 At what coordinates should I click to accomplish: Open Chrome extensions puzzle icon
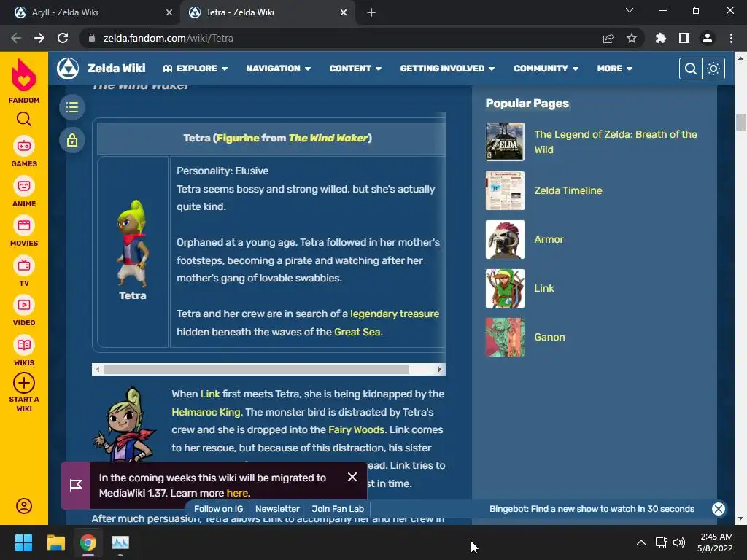point(661,38)
